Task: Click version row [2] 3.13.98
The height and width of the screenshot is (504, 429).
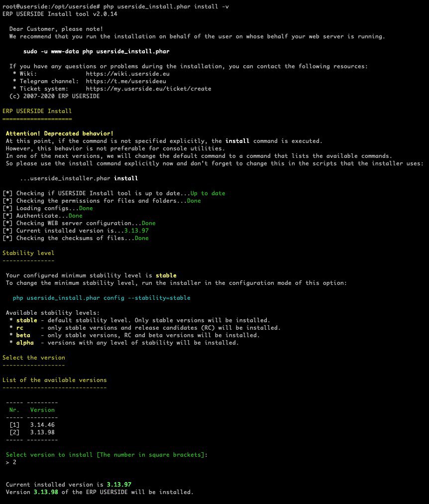Action: (32, 432)
